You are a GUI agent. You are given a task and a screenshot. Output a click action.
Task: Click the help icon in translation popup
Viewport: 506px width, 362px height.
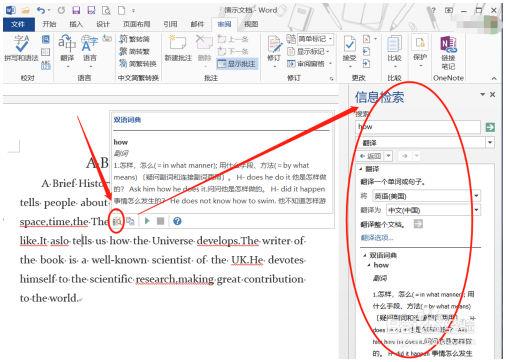pos(178,221)
